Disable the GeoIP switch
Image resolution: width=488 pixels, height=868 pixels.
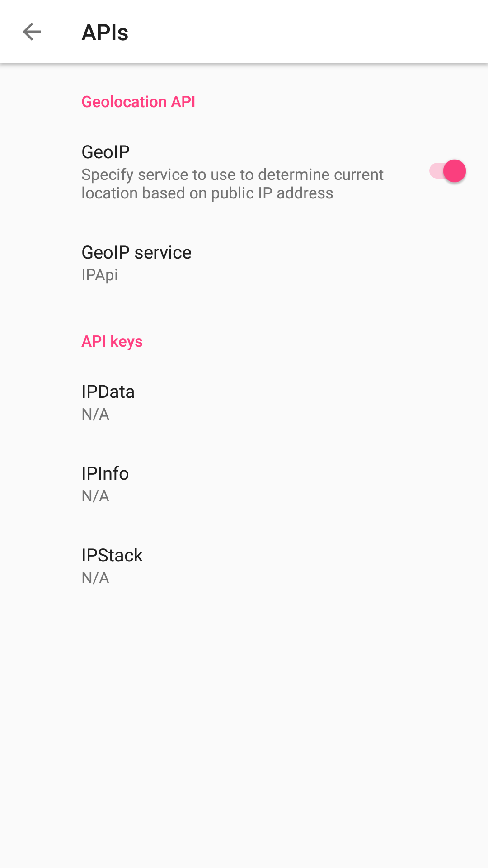pyautogui.click(x=447, y=171)
